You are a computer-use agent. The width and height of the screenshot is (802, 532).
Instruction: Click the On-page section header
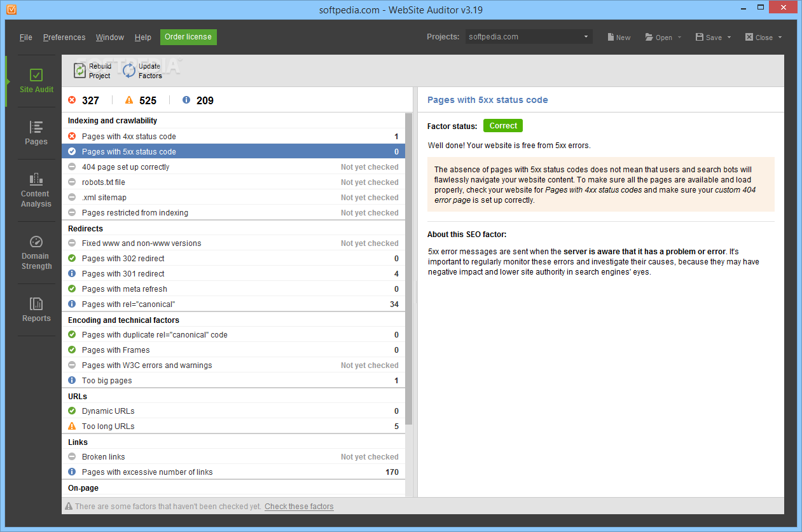pos(83,488)
